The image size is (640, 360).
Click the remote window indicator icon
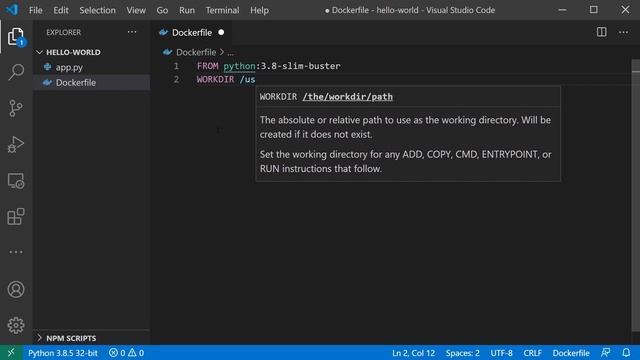(x=11, y=353)
